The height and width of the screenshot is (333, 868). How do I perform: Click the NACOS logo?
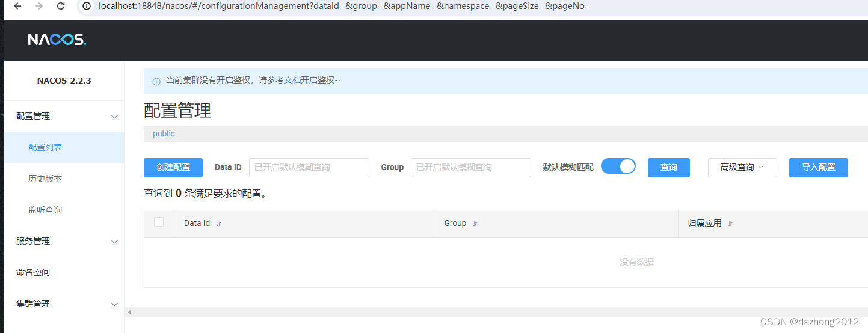click(57, 40)
